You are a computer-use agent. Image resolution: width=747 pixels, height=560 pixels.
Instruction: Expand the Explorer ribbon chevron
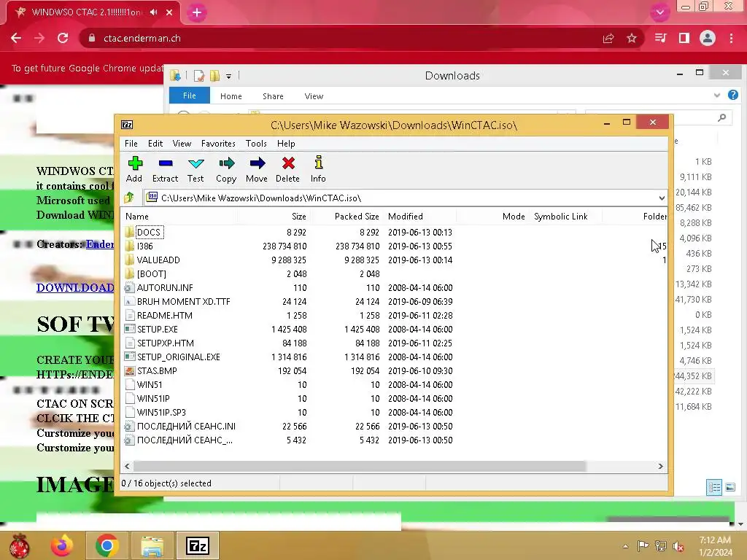(x=717, y=96)
